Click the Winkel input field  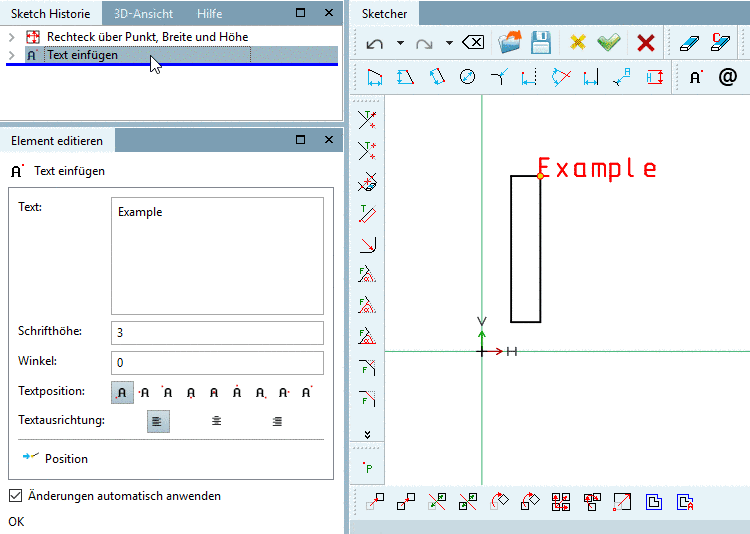217,363
